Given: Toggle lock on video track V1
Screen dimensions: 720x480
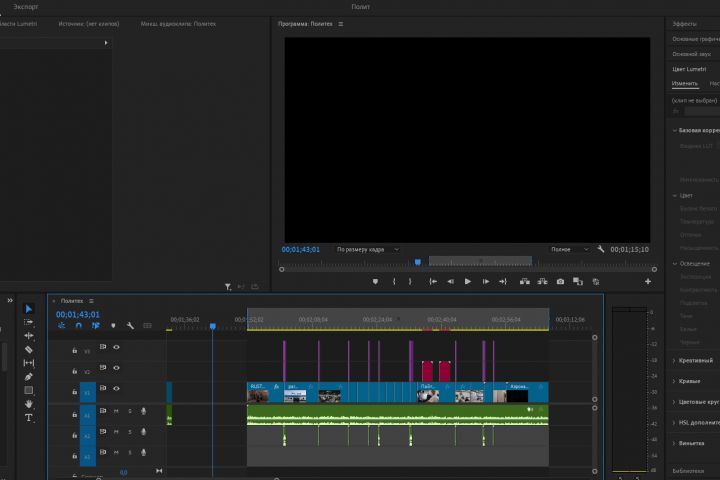Looking at the screenshot, I should [75, 391].
